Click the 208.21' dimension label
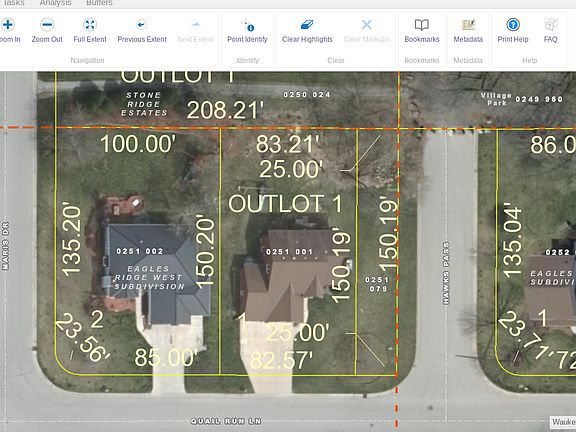Screen dimensions: 576x432 tap(225, 110)
